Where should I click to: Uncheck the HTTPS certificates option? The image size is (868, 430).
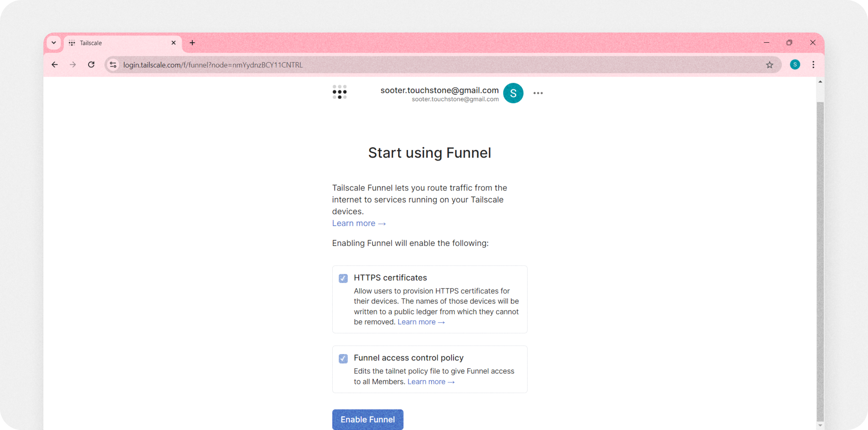coord(343,278)
